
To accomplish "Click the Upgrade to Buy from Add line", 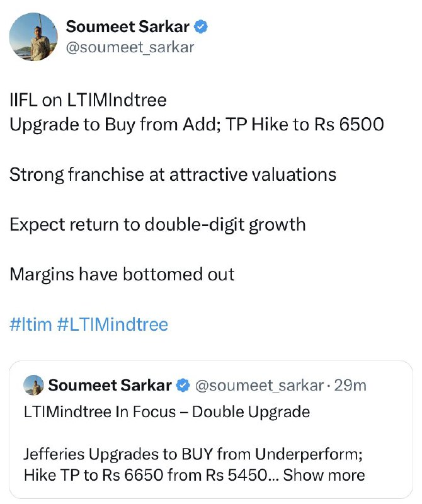I will pyautogui.click(x=197, y=125).
